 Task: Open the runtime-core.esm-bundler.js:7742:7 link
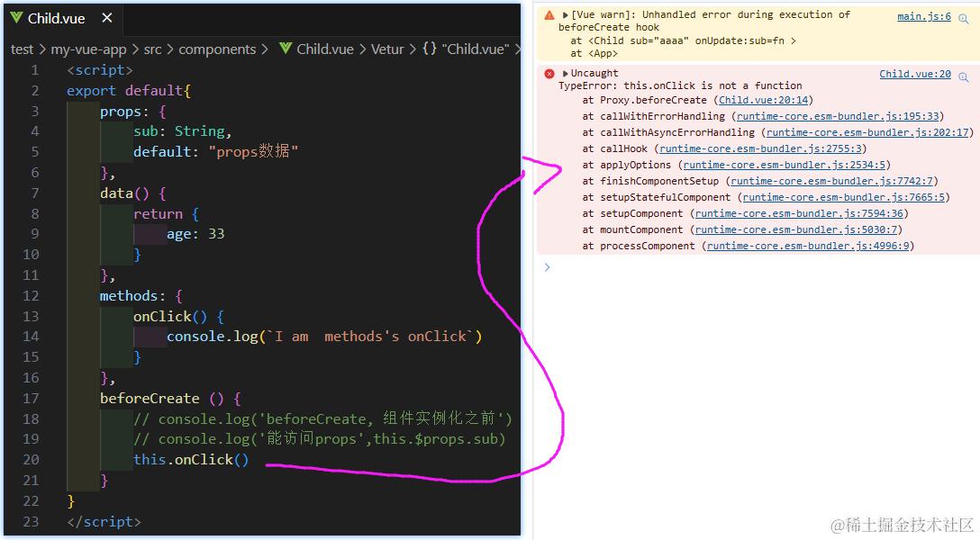pyautogui.click(x=832, y=181)
